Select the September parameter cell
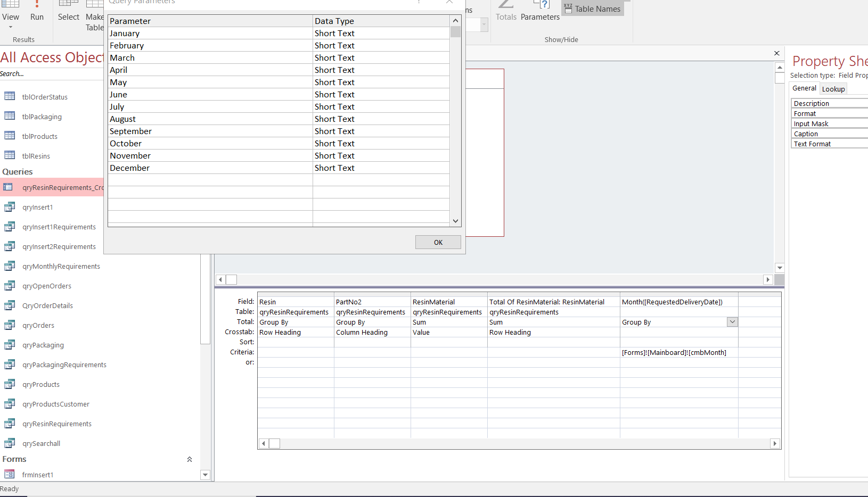Screen dimensions: 868x497 pyautogui.click(x=210, y=131)
